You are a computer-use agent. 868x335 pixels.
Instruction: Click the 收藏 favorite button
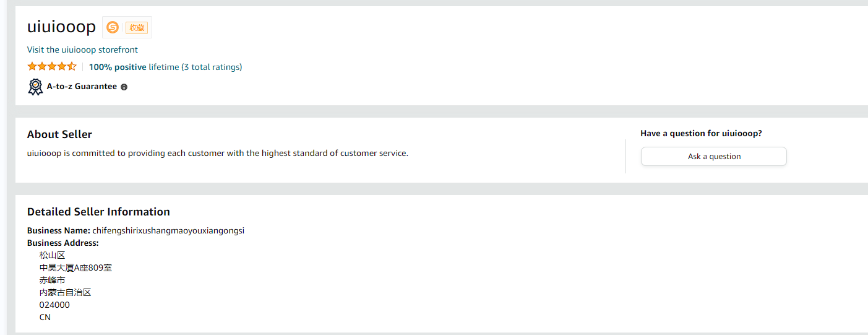[x=137, y=28]
